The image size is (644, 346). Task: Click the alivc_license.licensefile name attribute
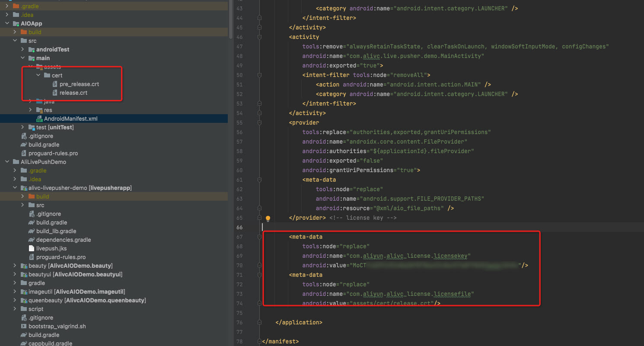(x=388, y=294)
